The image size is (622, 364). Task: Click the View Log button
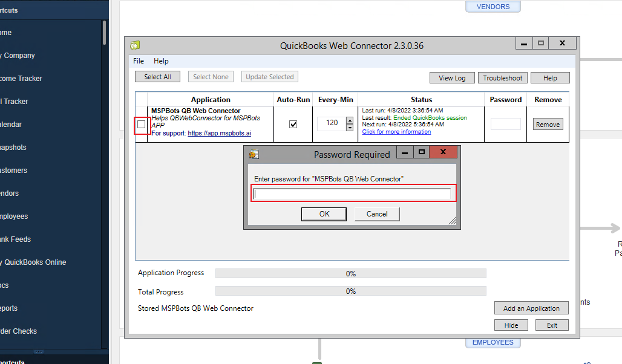[x=452, y=78]
